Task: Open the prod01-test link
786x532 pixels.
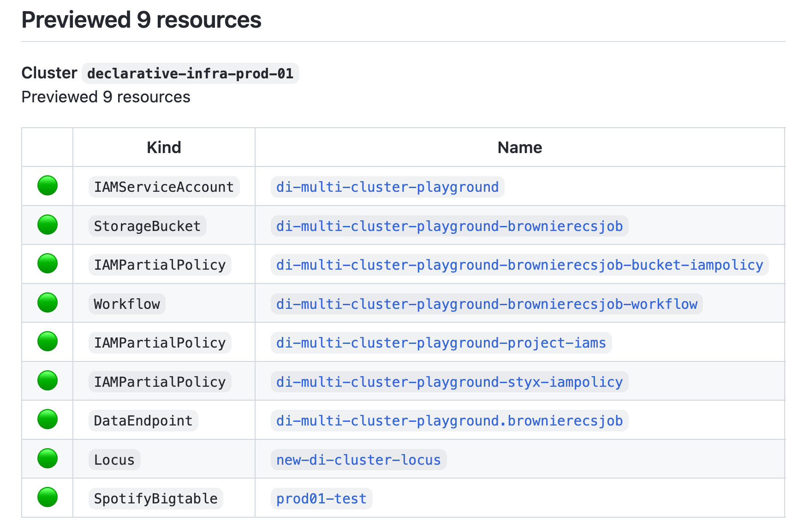Action: [x=321, y=499]
